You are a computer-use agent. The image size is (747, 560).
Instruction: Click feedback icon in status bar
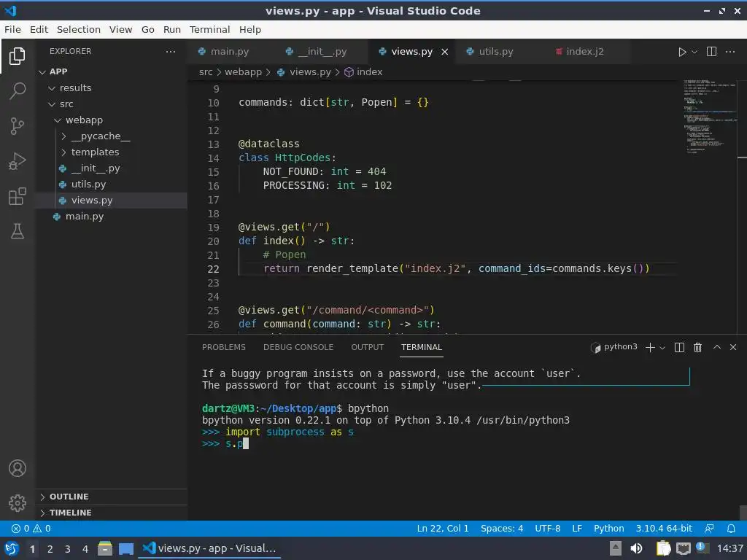[709, 529]
